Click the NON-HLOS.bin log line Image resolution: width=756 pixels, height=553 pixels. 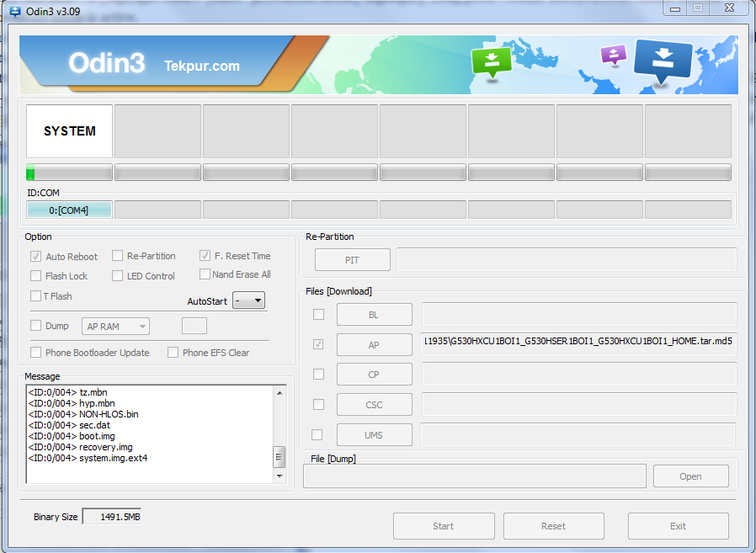83,414
